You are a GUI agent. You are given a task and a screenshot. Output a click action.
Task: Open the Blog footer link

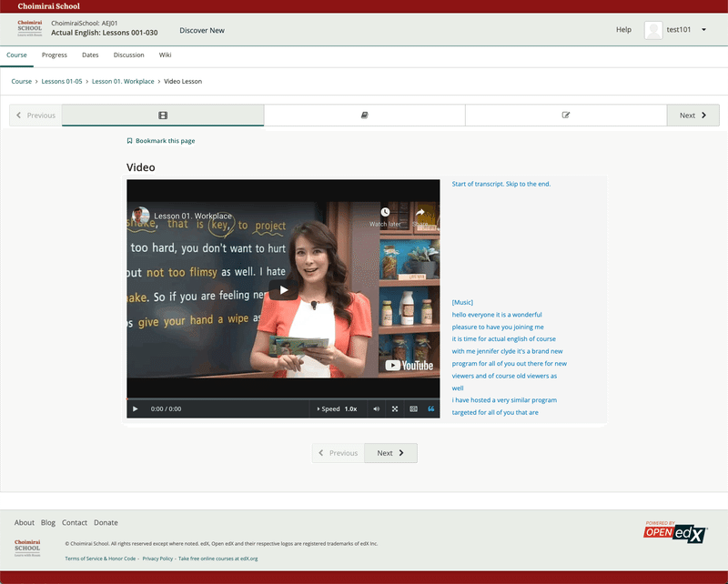[48, 523]
